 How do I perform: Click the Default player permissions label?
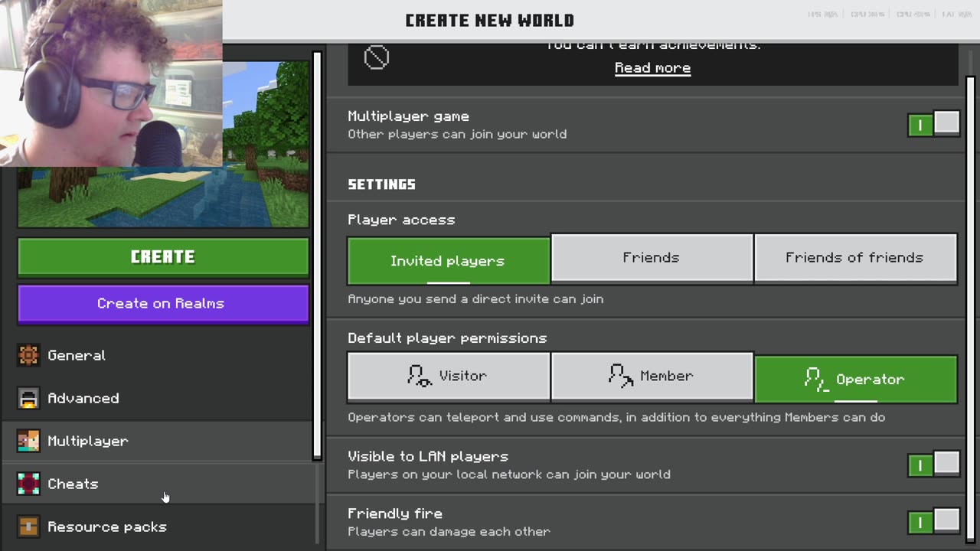447,338
